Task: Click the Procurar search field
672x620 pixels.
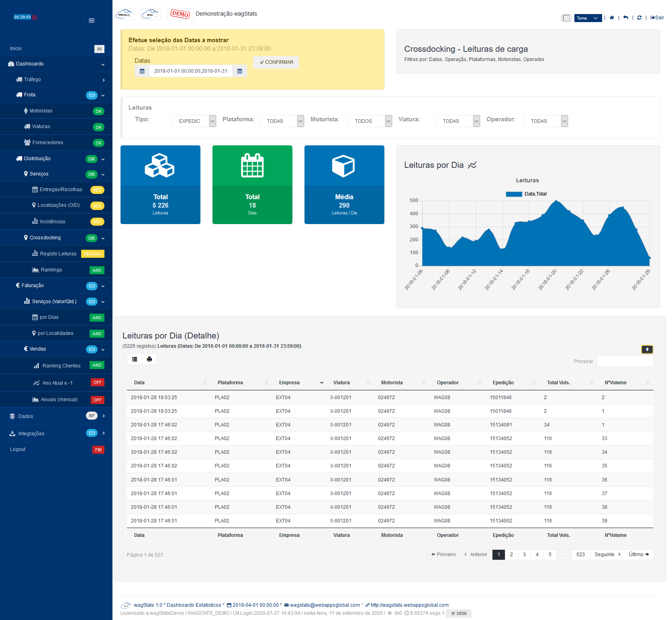Action: pos(625,361)
